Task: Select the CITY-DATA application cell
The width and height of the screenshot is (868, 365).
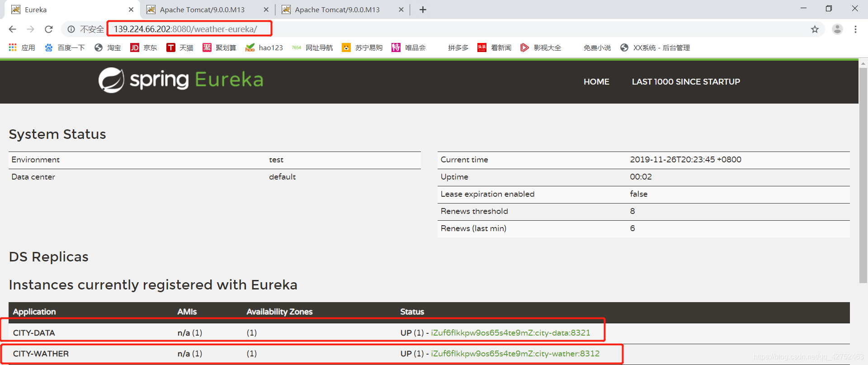Action: pos(34,333)
